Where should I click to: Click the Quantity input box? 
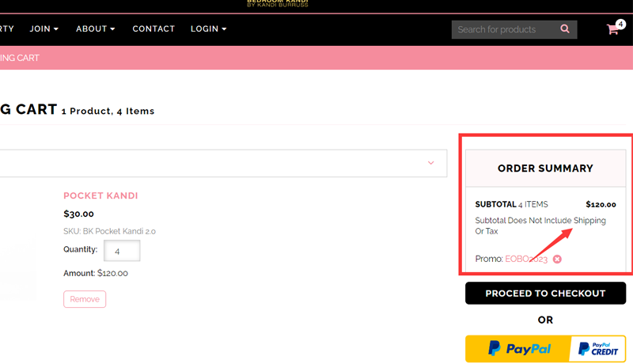[122, 251]
